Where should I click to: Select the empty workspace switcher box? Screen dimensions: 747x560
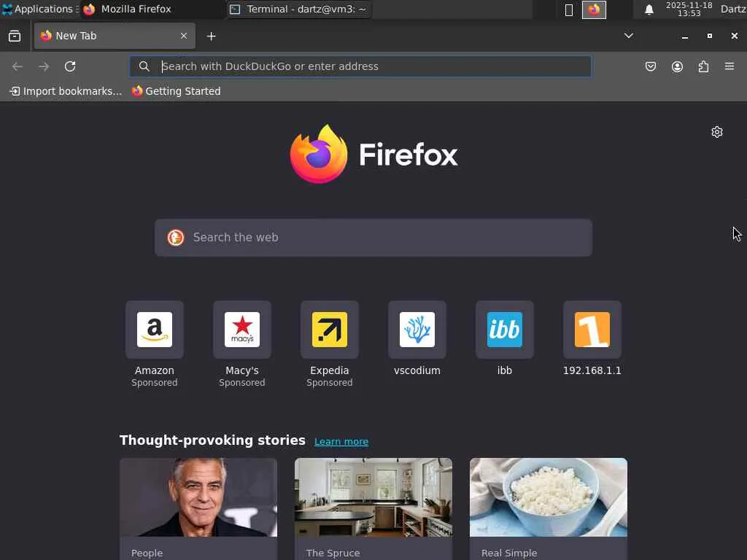click(x=569, y=10)
